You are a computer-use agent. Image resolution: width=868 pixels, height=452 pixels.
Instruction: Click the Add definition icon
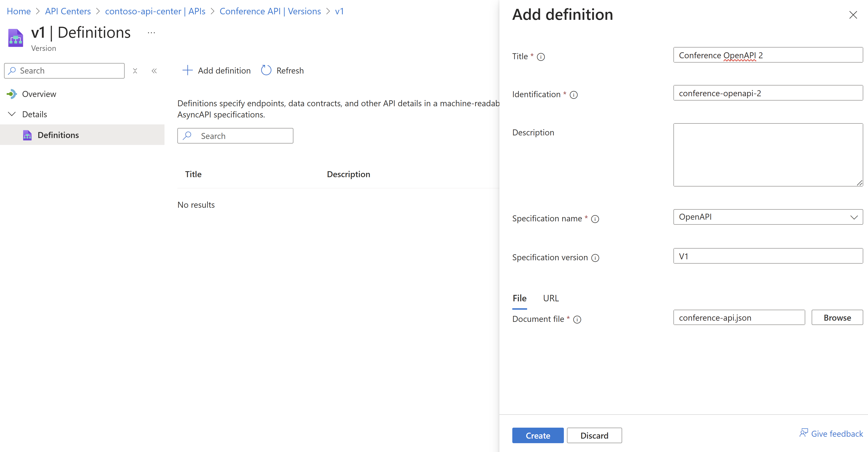point(187,70)
